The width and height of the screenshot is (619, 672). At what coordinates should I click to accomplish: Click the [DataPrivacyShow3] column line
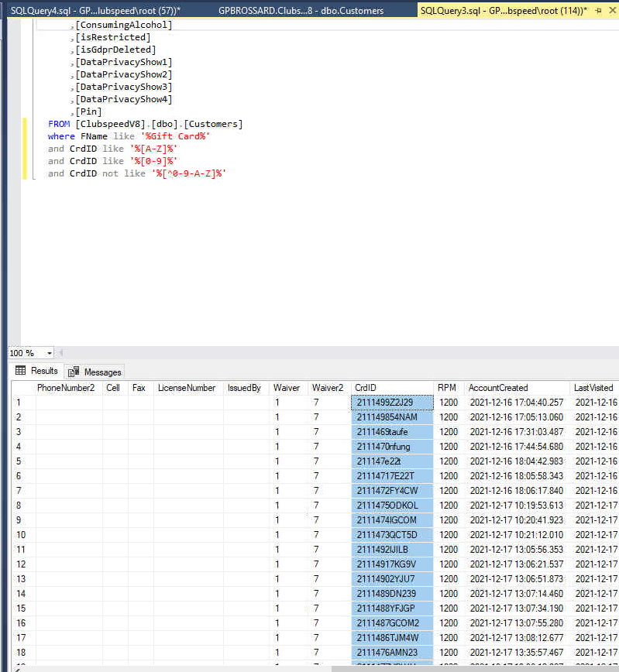(123, 87)
